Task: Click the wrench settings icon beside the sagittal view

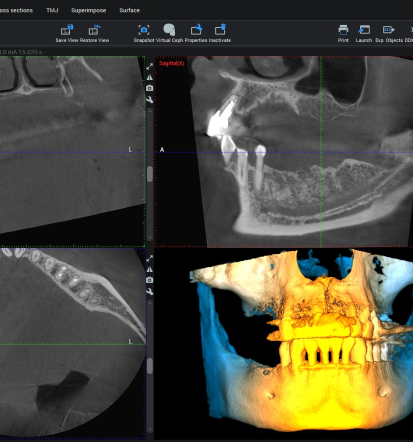Action: pyautogui.click(x=150, y=99)
